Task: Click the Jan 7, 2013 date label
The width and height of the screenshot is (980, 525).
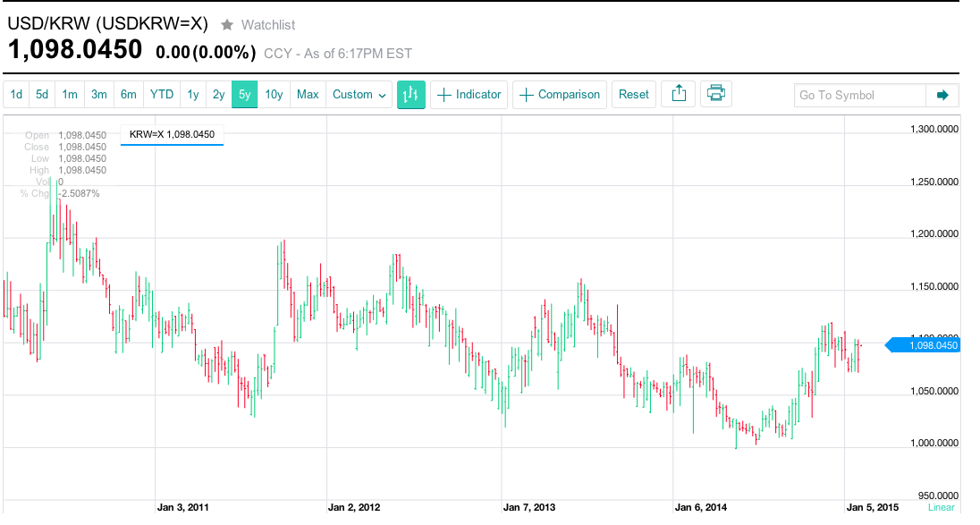Action: [528, 507]
